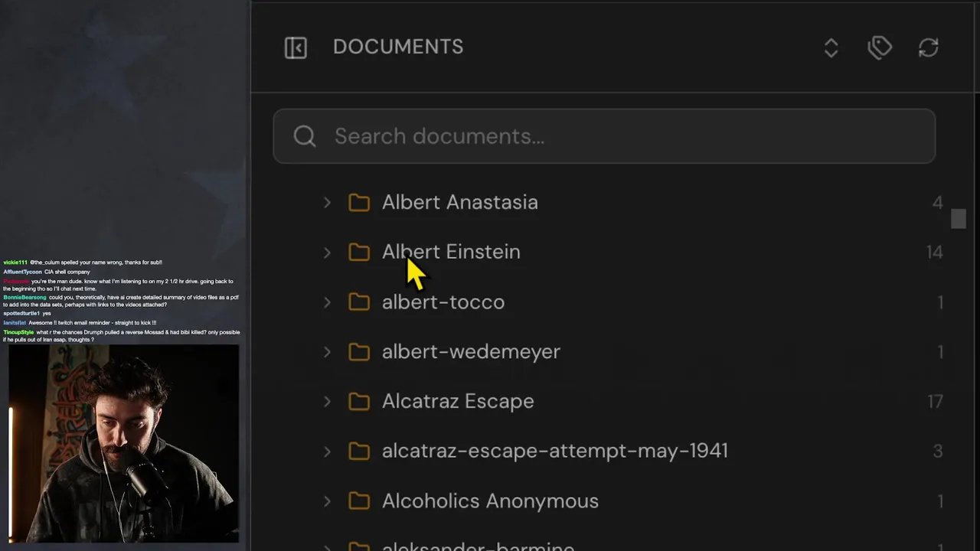The width and height of the screenshot is (980, 551).
Task: Click the expand/collapse all arrows icon
Action: coord(831,47)
